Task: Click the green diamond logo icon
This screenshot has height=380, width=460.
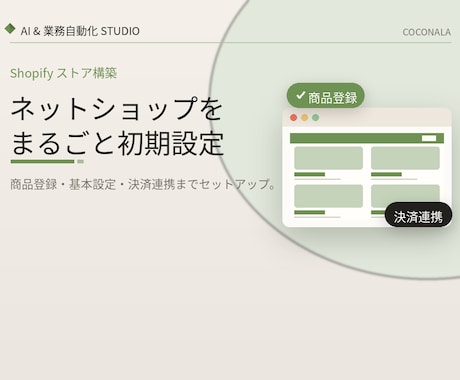Action: pos(10,29)
